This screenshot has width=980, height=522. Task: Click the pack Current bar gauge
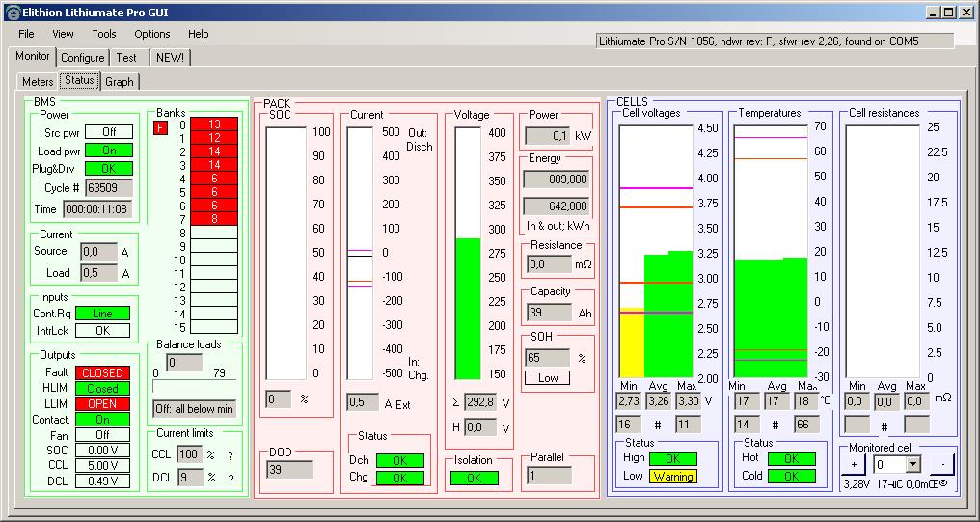click(360, 253)
